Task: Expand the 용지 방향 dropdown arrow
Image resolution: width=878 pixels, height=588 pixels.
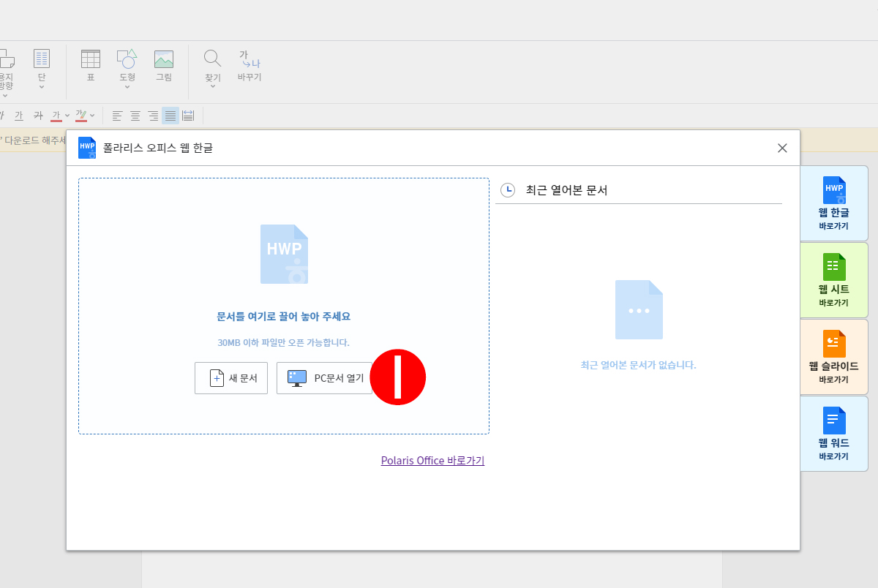Action: click(x=5, y=95)
